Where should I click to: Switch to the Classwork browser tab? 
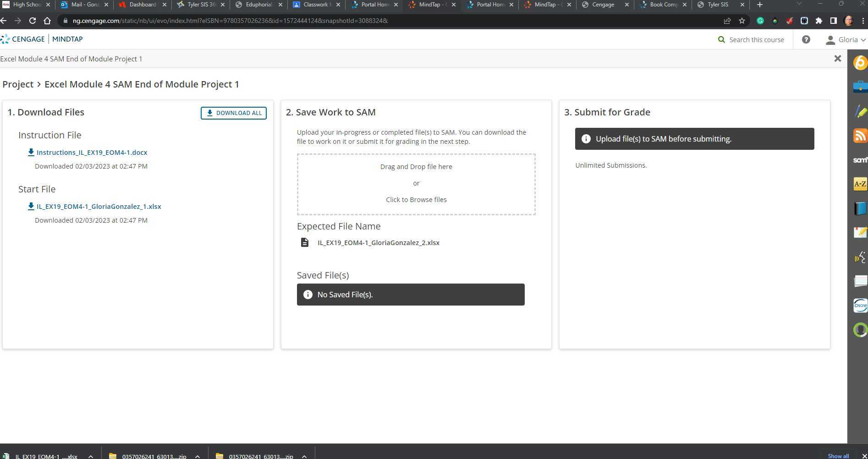tap(315, 5)
